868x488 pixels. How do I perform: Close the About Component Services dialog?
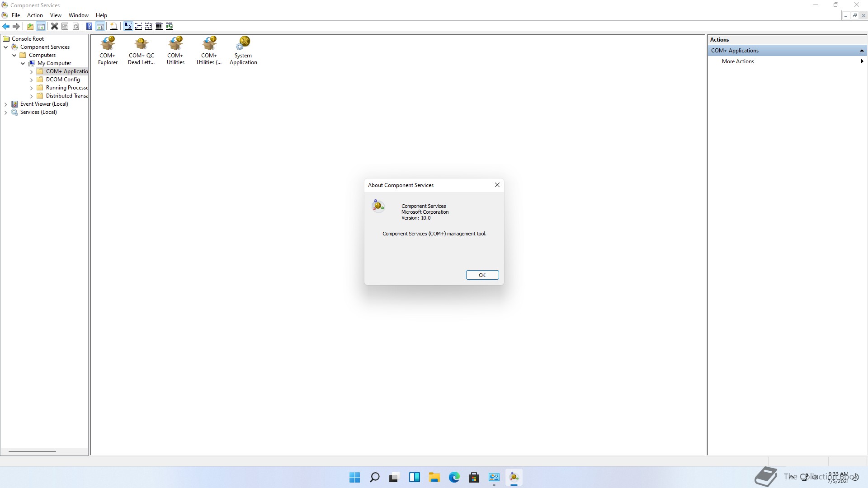[497, 185]
